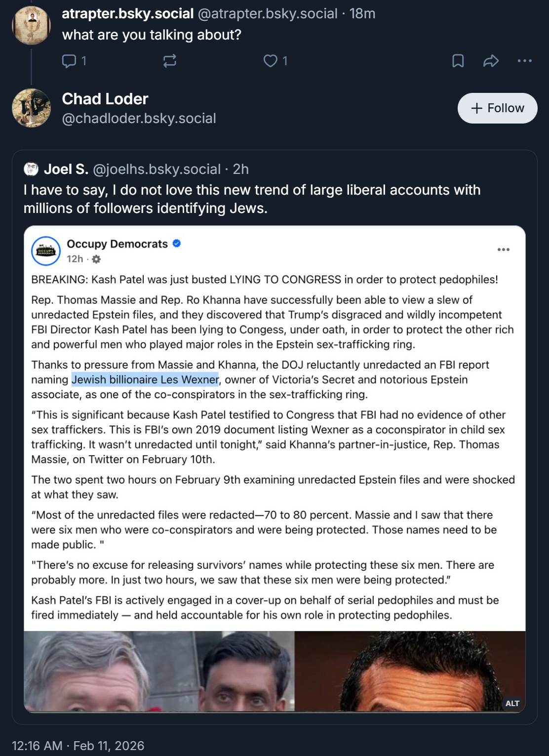Open the more options menu on atrapter's post
The height and width of the screenshot is (756, 549).
click(x=524, y=61)
